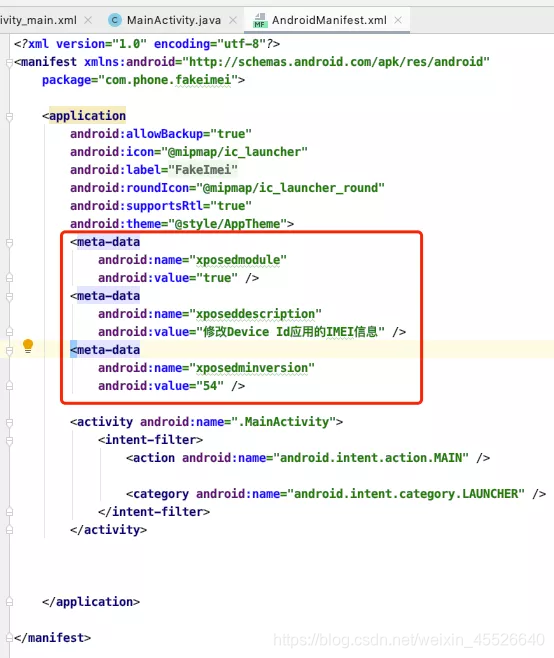Screen dimensions: 554x658
Task: Collapse the application element fold marker
Action: coord(9,116)
